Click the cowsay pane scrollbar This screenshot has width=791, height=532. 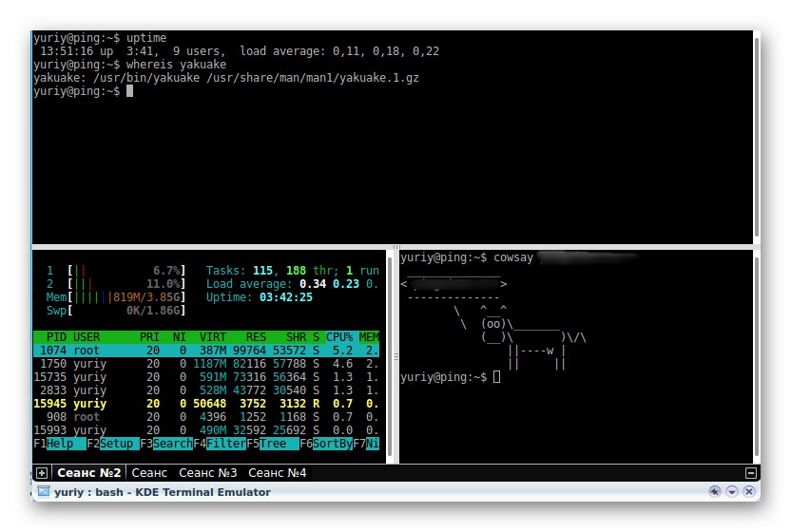pyautogui.click(x=756, y=356)
